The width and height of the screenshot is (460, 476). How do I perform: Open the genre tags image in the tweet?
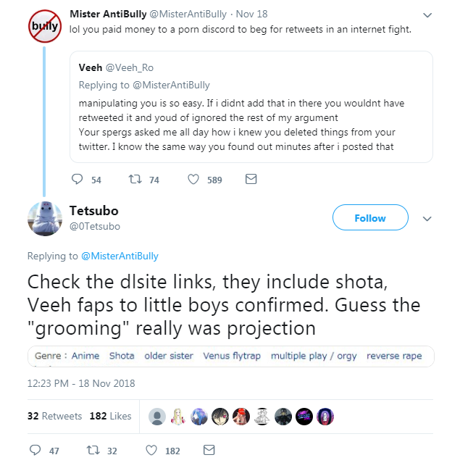pos(230,356)
